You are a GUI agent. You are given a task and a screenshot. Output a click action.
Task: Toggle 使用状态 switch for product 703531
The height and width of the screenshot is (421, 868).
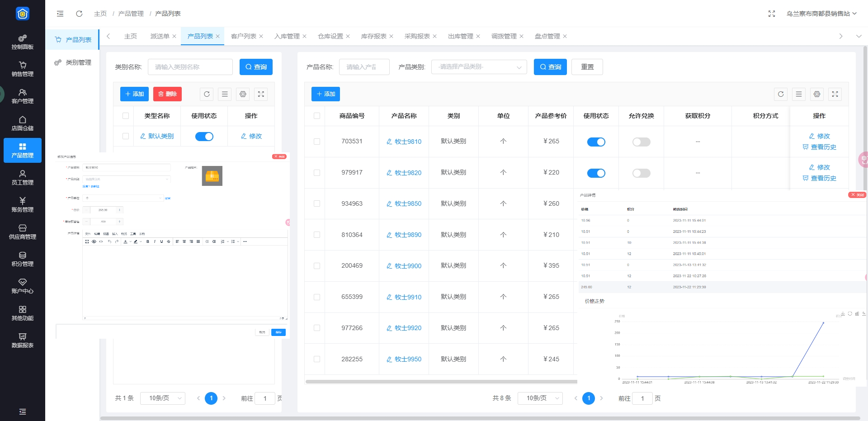(596, 142)
